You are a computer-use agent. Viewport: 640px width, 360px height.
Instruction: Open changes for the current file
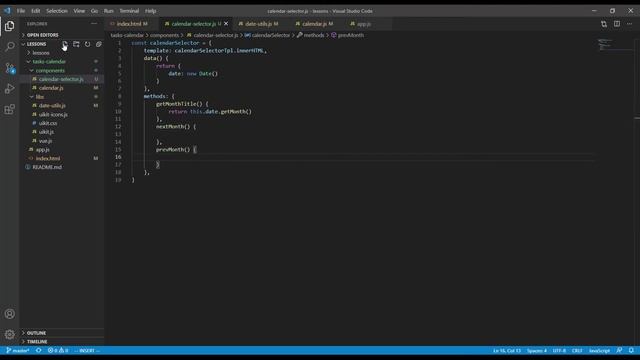(x=604, y=24)
